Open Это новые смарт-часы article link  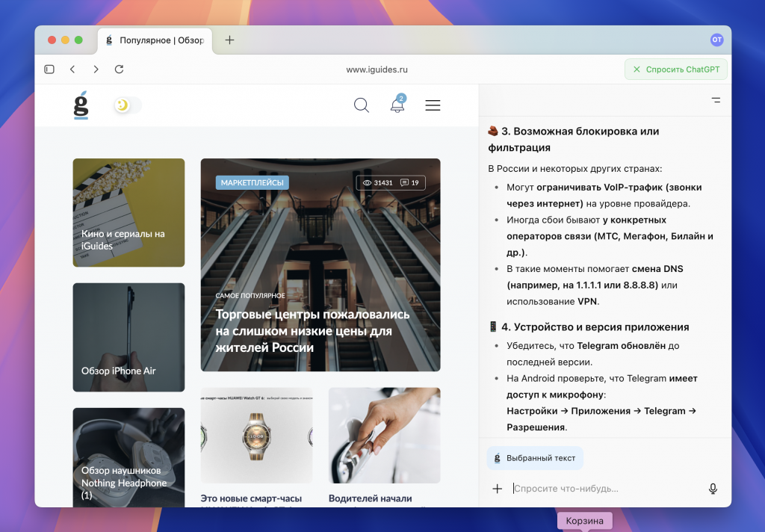point(251,498)
